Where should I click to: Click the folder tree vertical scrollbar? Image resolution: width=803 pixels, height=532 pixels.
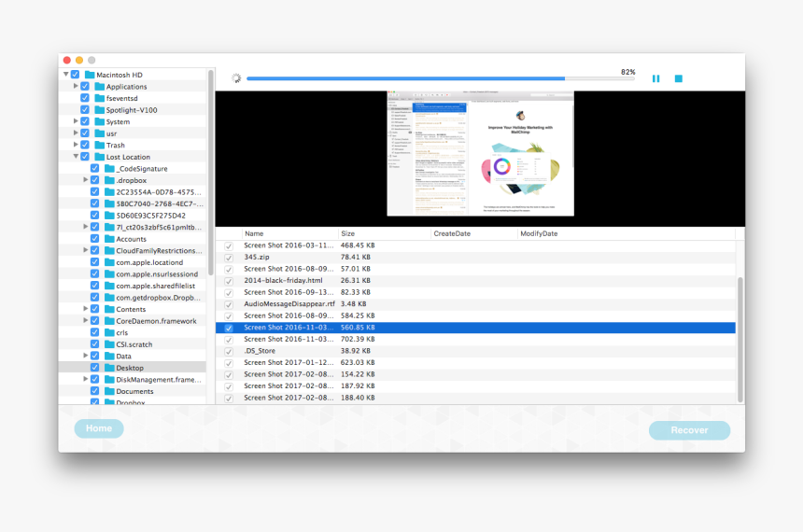[x=210, y=173]
